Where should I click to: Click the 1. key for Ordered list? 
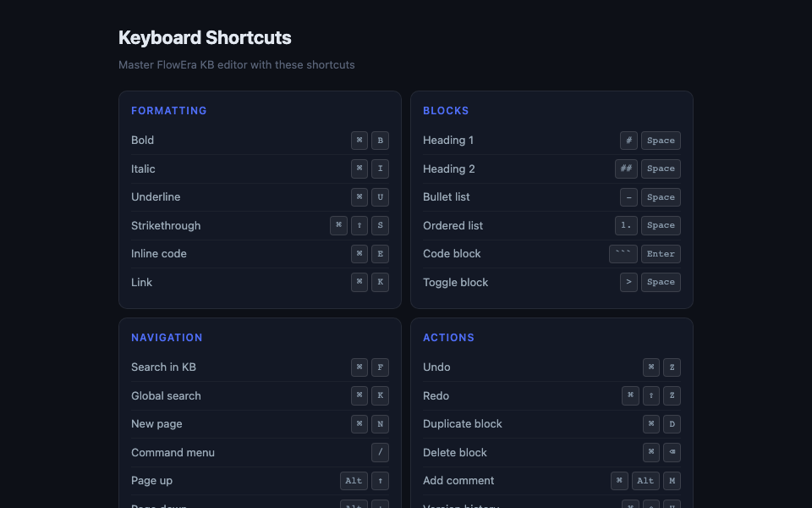626,225
